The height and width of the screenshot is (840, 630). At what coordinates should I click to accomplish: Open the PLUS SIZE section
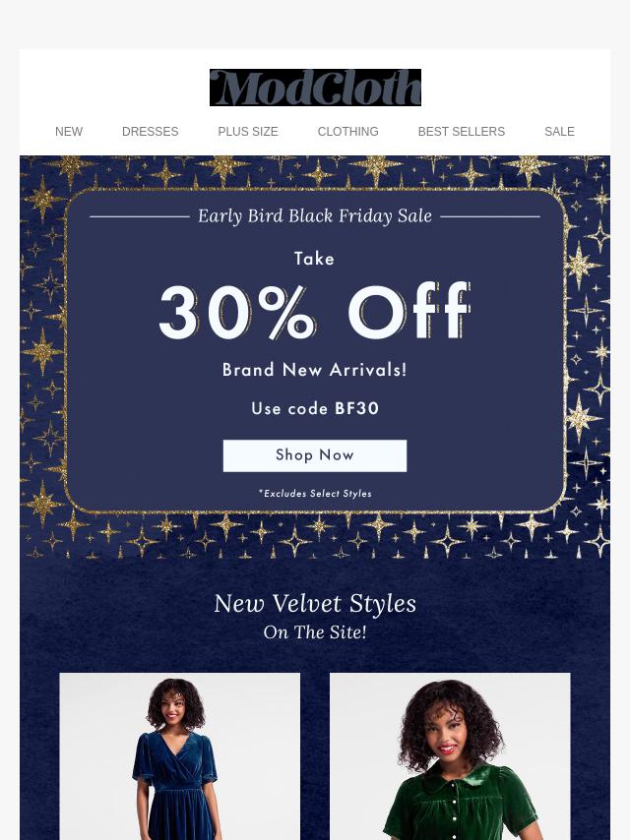tap(248, 131)
